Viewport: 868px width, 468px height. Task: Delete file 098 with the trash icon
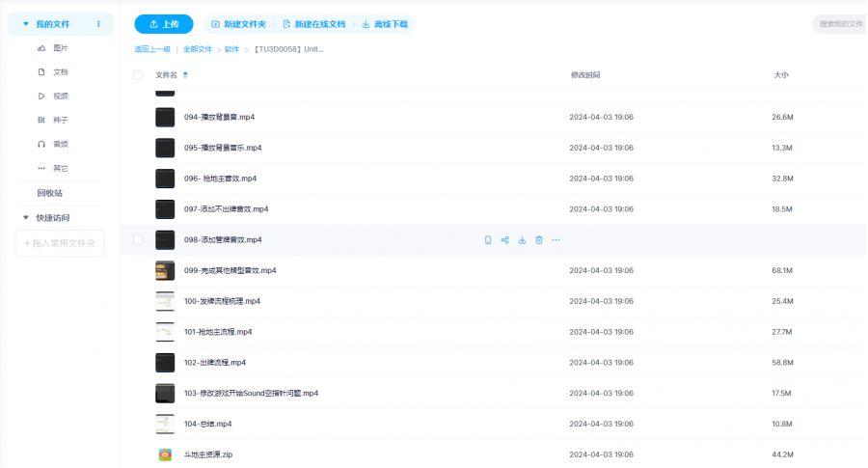[538, 240]
